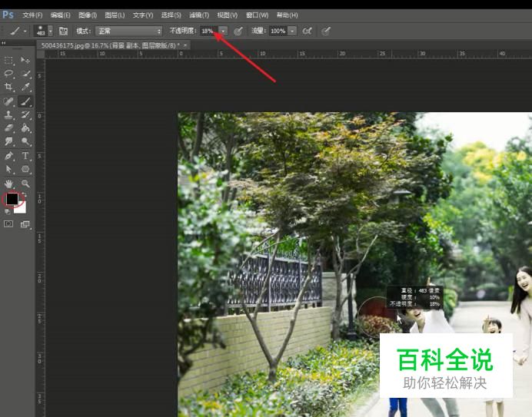Select the Clone Stamp tool

8,114
